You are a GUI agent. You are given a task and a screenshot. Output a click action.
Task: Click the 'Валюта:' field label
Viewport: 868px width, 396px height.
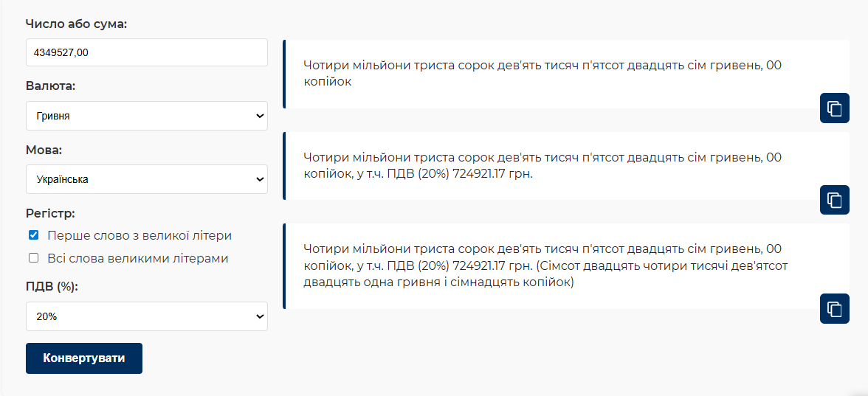pyautogui.click(x=50, y=86)
